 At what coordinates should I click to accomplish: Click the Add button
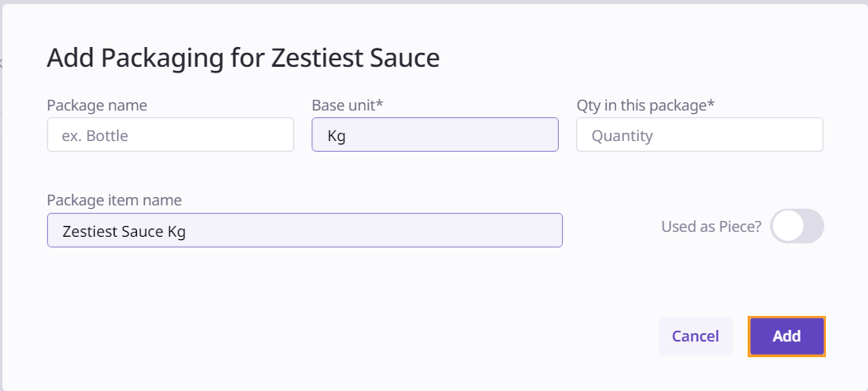pos(786,337)
